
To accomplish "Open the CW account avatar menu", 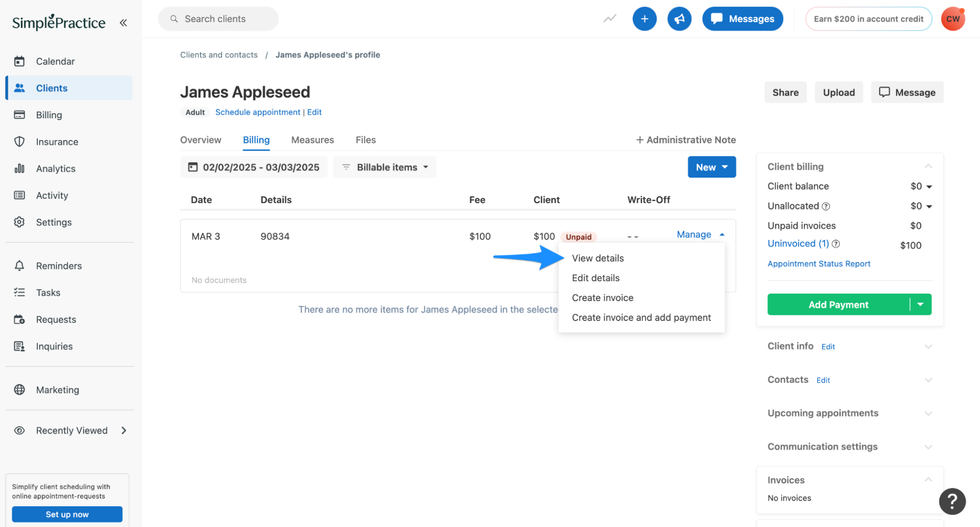I will 953,19.
